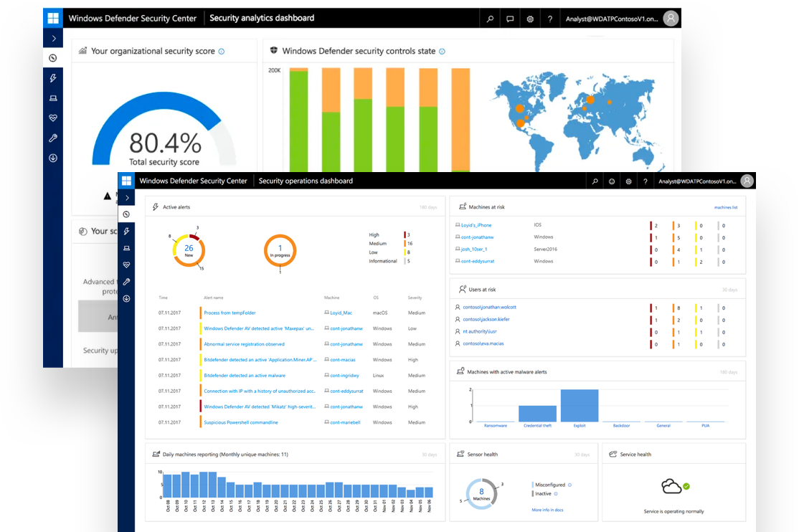Open alert 'Abnormal service registration observed'
This screenshot has width=799, height=532.
[x=244, y=344]
